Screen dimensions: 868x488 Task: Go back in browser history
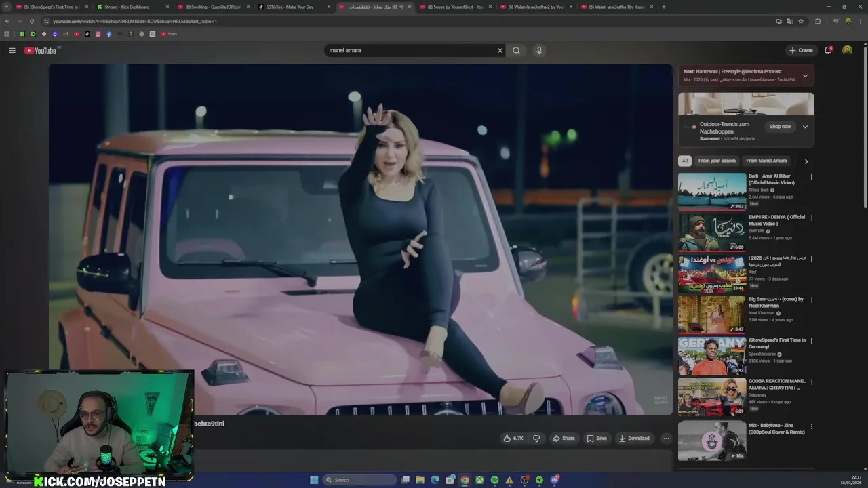point(7,21)
